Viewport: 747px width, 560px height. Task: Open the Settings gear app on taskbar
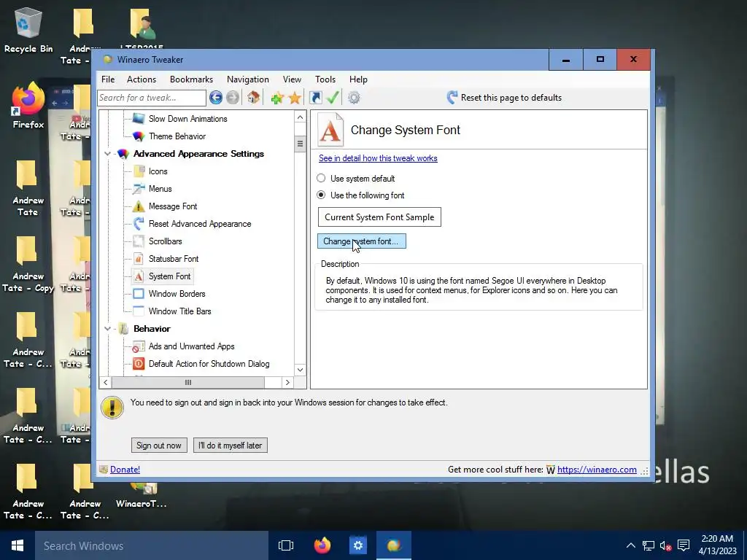click(x=357, y=545)
